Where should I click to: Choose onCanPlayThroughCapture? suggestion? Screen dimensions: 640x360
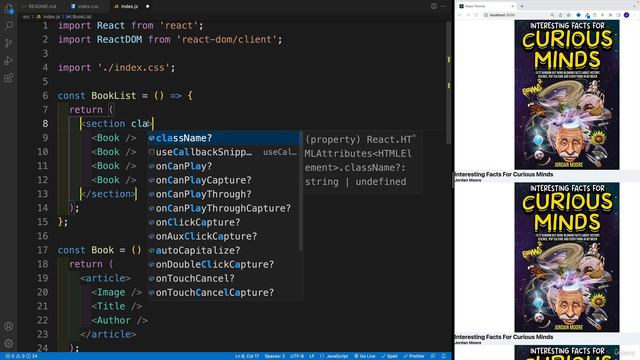point(224,208)
